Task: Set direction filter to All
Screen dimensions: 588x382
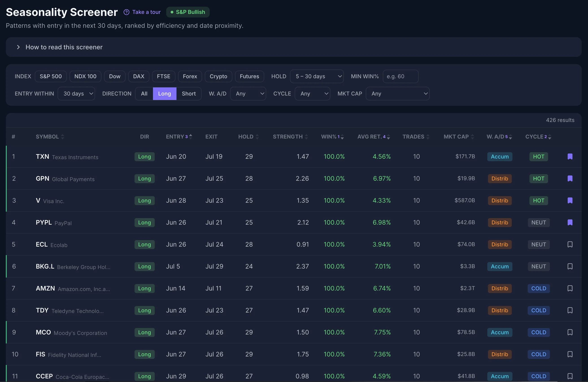Action: point(144,94)
